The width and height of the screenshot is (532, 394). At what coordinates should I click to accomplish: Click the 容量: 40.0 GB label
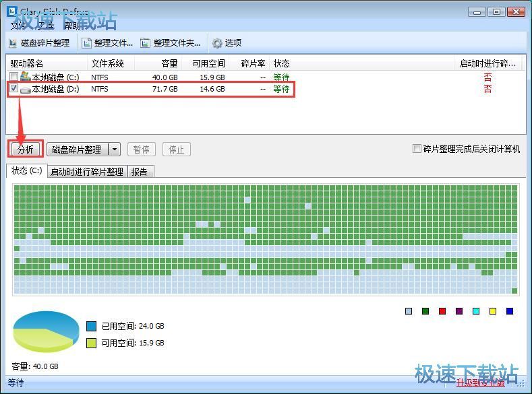(35, 366)
